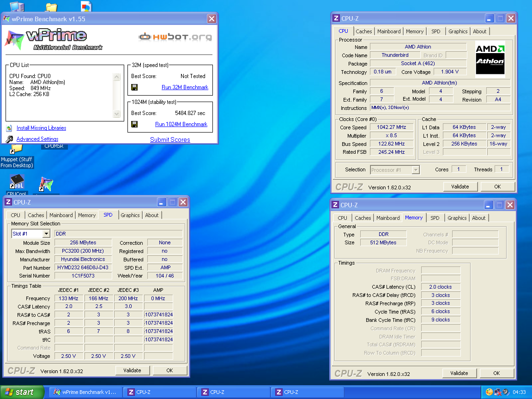The width and height of the screenshot is (532, 399).
Task: Switch to About tab in CPU window
Action: tap(479, 31)
